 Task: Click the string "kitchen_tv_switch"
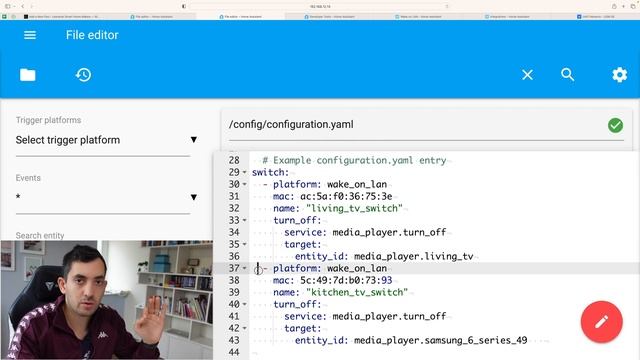357,292
